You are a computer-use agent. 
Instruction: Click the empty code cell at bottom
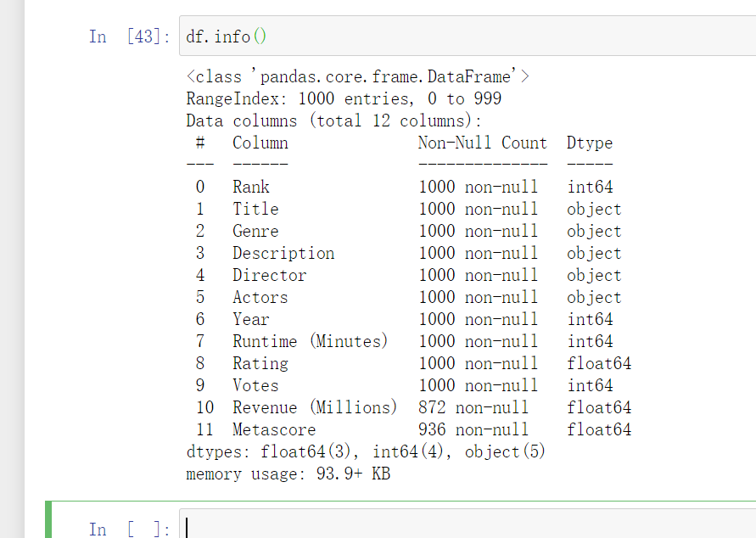[x=468, y=524]
